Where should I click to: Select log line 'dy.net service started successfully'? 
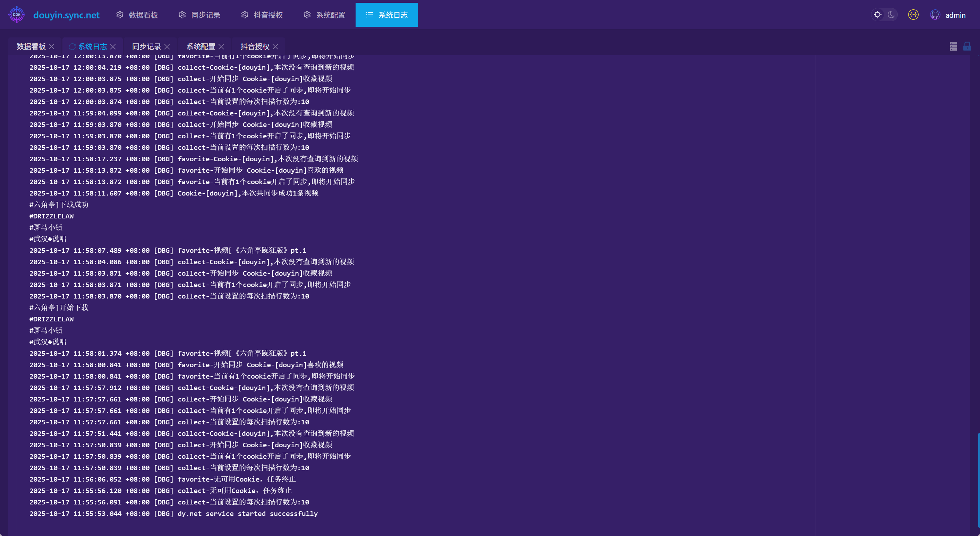click(x=173, y=513)
